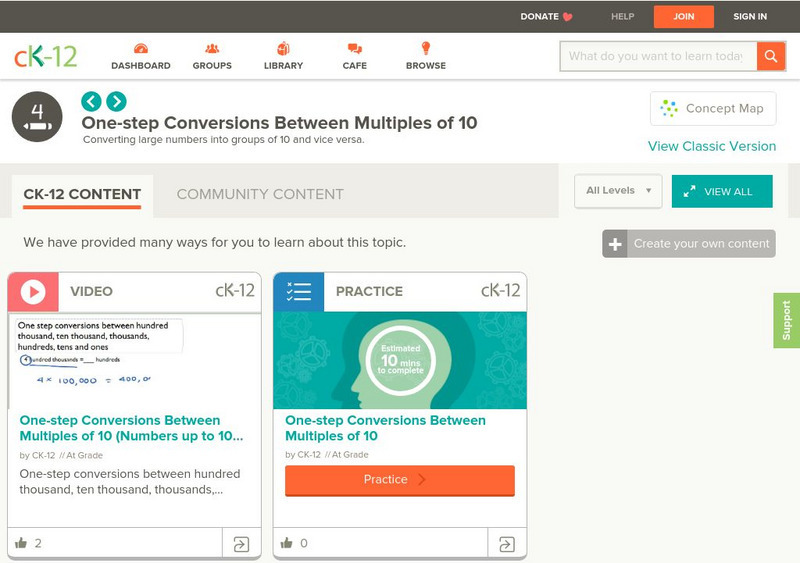
Task: Play the conversions video thumbnail
Action: [134, 360]
